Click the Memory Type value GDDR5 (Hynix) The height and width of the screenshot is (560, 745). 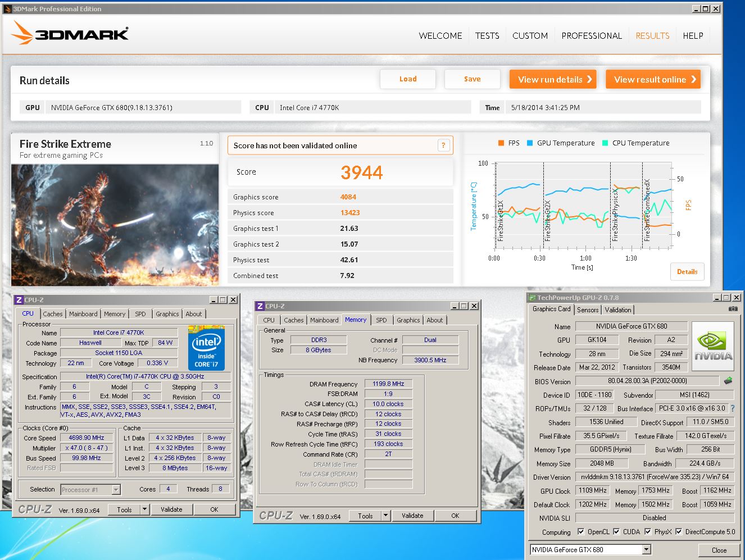[x=611, y=449]
